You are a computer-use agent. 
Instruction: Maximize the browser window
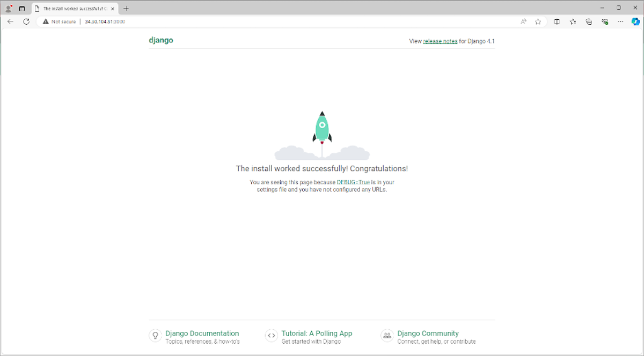[x=619, y=8]
